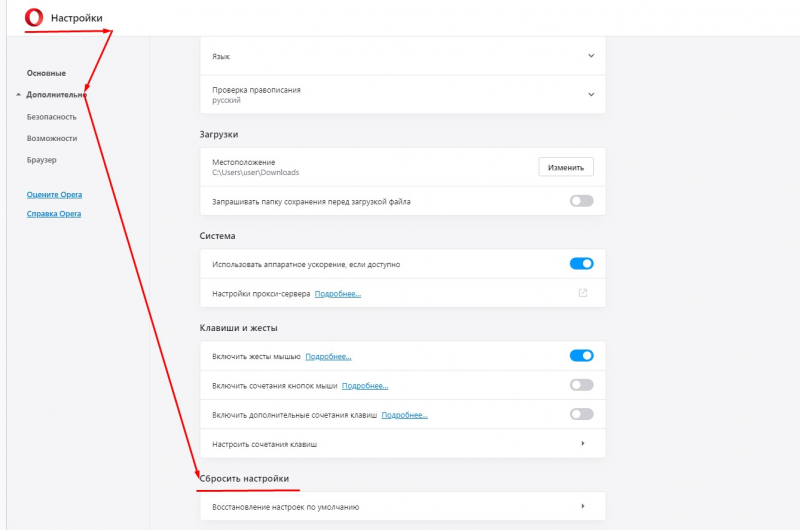The height and width of the screenshot is (530, 800).
Task: Open Настроить сочетания клавиш arrow
Action: (x=583, y=443)
